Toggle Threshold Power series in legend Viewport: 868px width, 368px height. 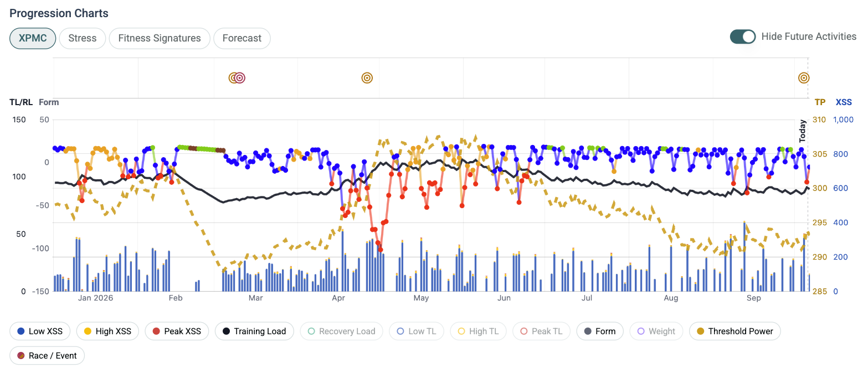pyautogui.click(x=735, y=331)
